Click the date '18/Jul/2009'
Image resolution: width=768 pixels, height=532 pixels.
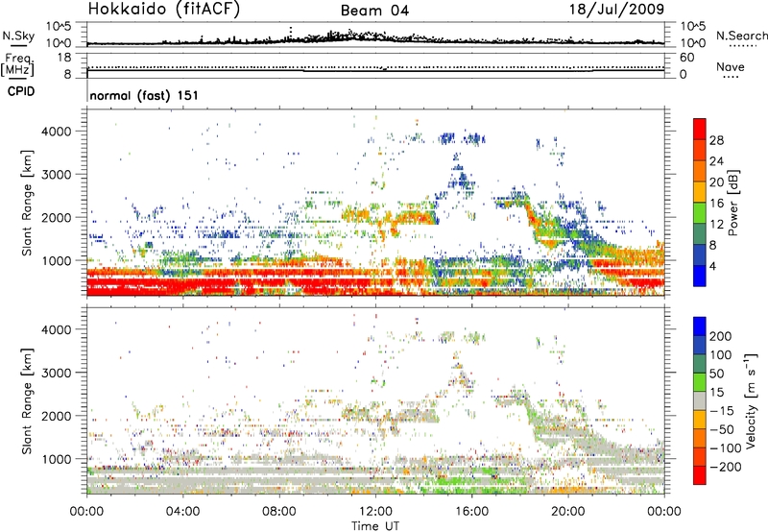click(x=616, y=10)
